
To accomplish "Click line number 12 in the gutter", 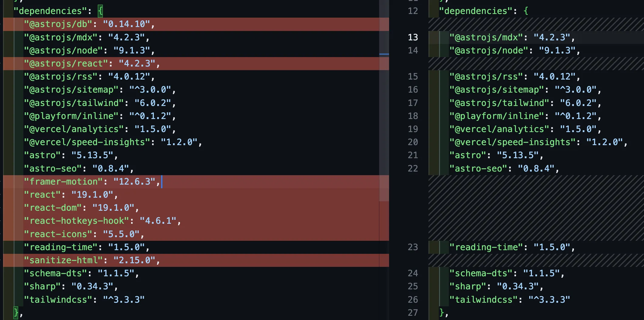I will point(413,11).
